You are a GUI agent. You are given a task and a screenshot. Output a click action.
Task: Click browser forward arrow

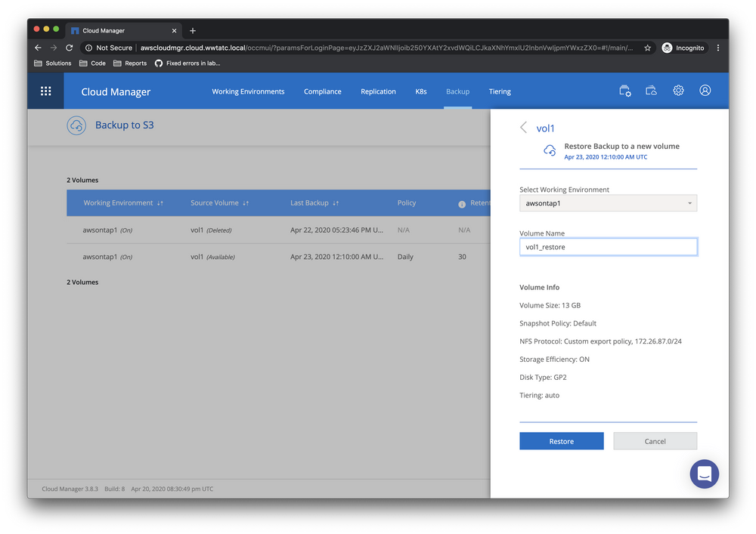[54, 48]
